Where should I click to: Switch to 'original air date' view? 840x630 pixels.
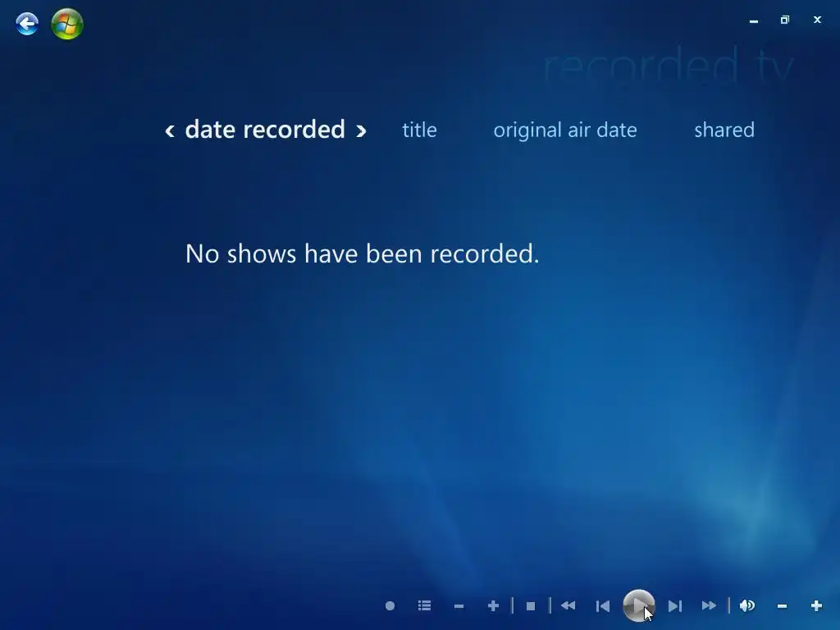tap(565, 130)
